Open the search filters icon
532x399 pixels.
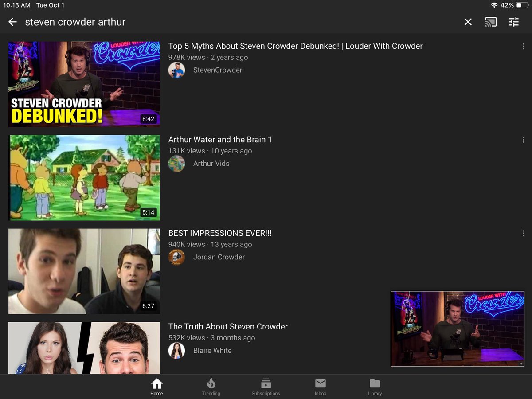[x=514, y=22]
